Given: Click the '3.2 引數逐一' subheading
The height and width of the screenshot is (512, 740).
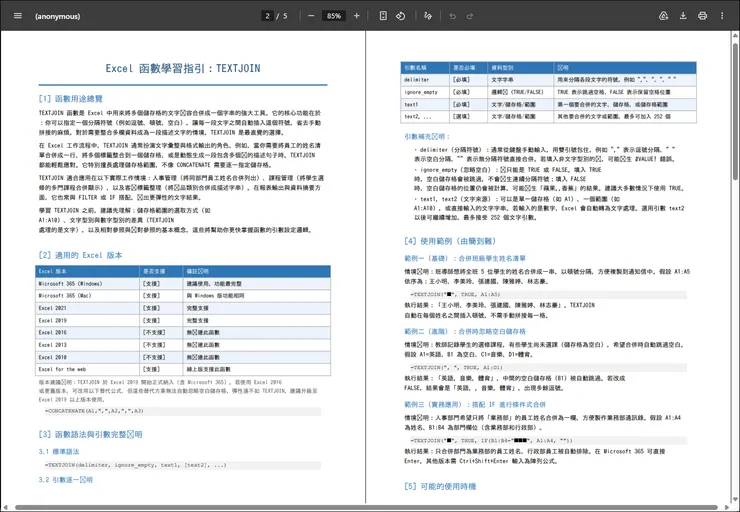Looking at the screenshot, I should [66, 480].
